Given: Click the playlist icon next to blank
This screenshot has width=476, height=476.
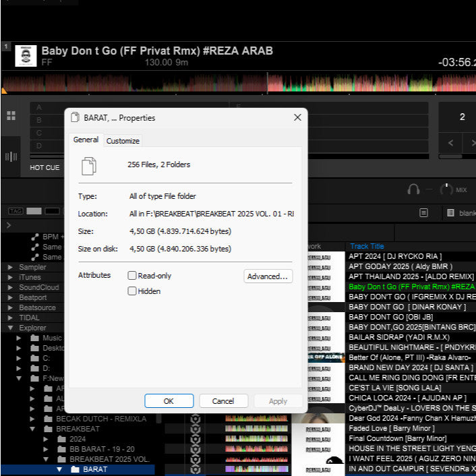Looking at the screenshot, I should [x=450, y=213].
